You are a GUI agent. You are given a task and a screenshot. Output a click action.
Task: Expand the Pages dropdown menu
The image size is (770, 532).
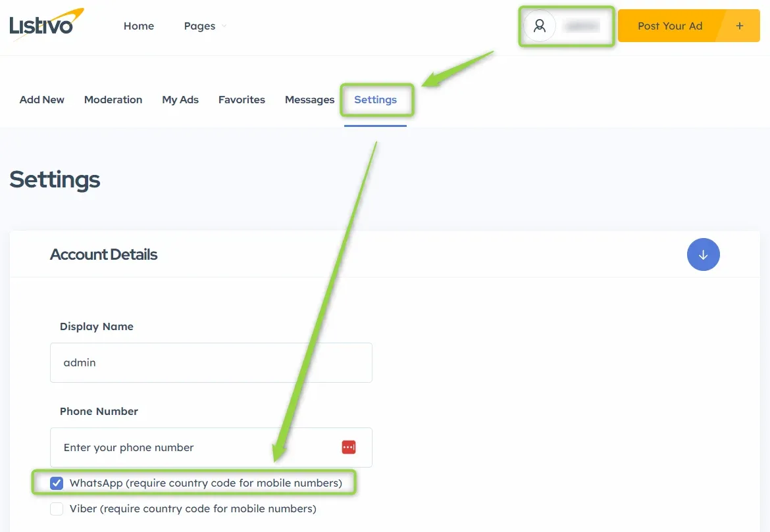click(205, 26)
